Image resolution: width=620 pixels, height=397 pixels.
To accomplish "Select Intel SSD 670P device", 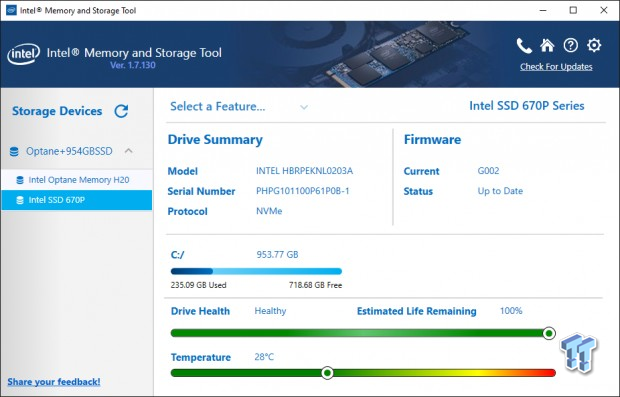I will click(x=77, y=200).
